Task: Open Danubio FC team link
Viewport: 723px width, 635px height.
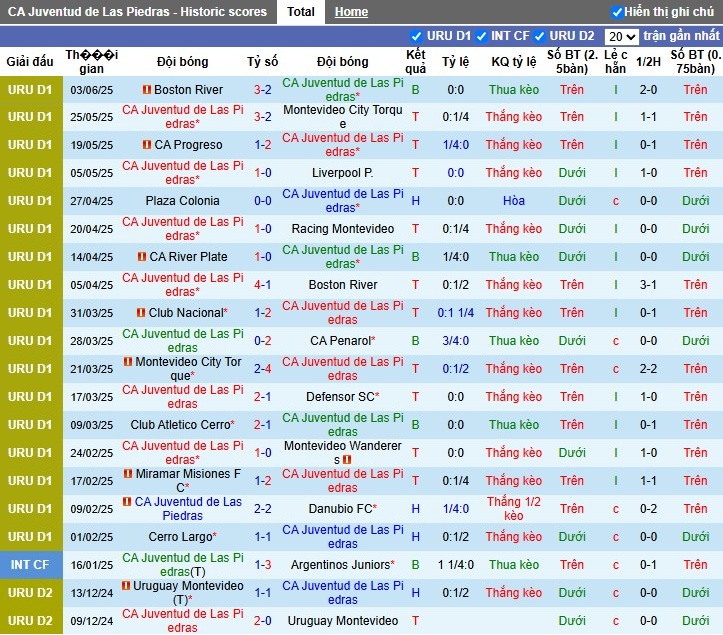Action: pos(340,509)
